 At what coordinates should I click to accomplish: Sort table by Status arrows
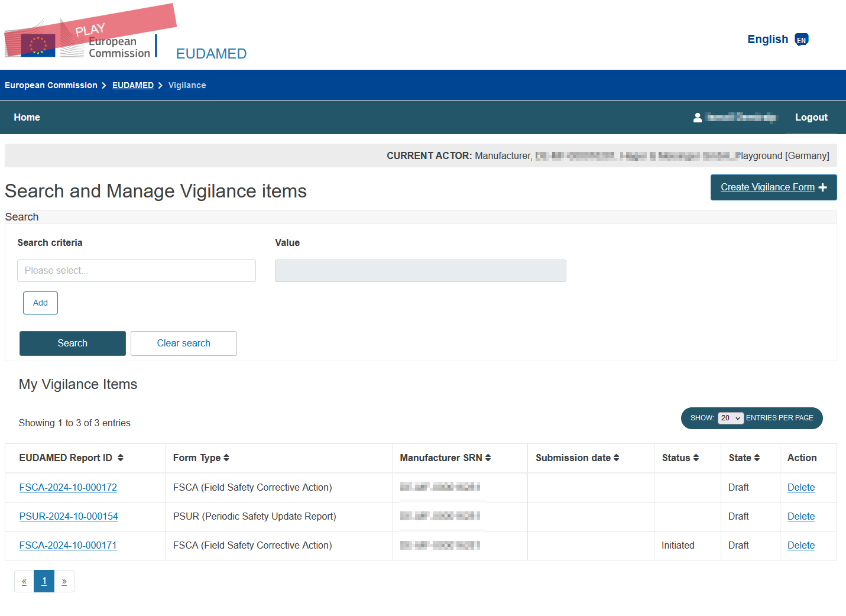pyautogui.click(x=696, y=458)
